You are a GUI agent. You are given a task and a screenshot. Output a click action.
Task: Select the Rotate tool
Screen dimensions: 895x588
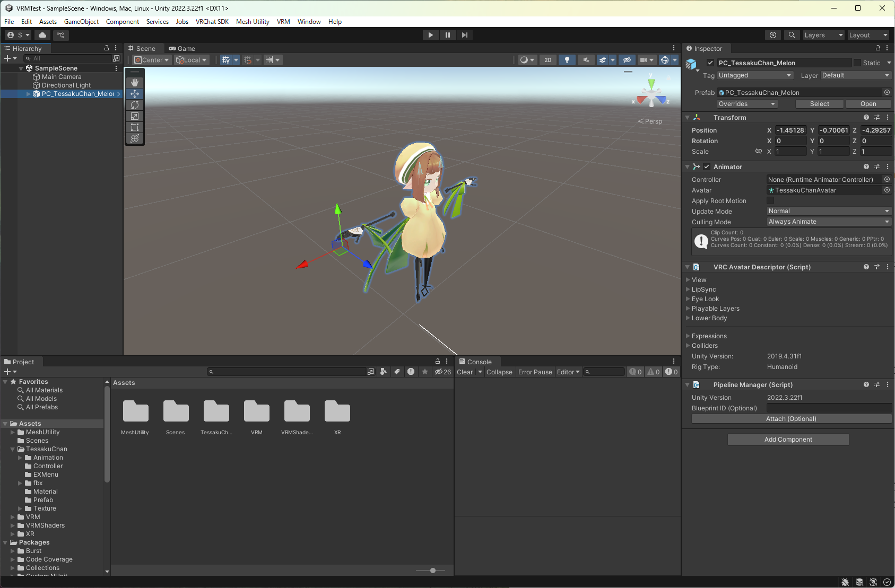[x=135, y=105]
